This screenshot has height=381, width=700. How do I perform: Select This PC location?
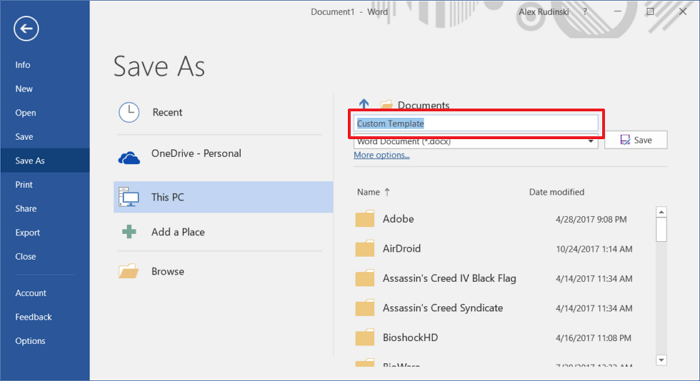coord(223,197)
